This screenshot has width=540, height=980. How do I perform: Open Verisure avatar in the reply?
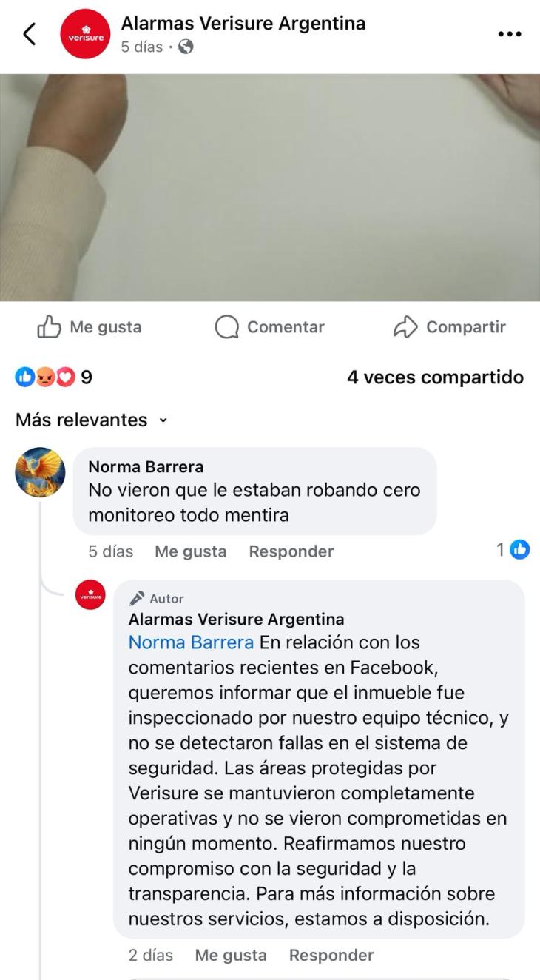coord(90,594)
